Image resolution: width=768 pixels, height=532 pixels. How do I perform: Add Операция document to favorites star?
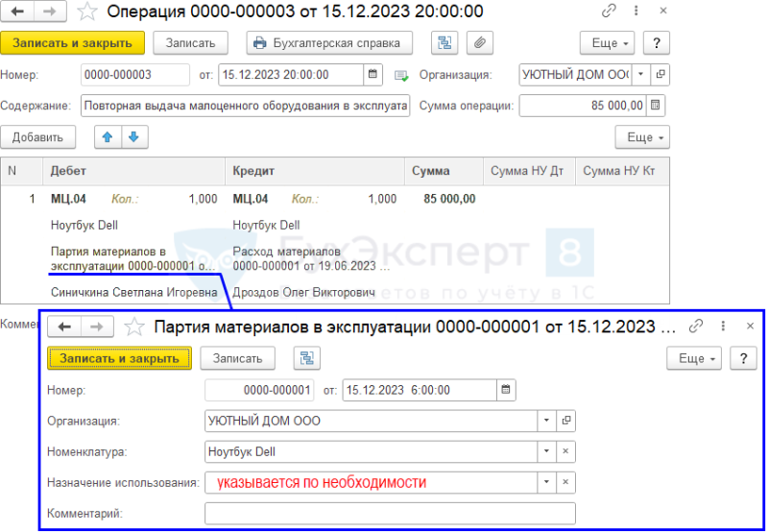[x=87, y=12]
